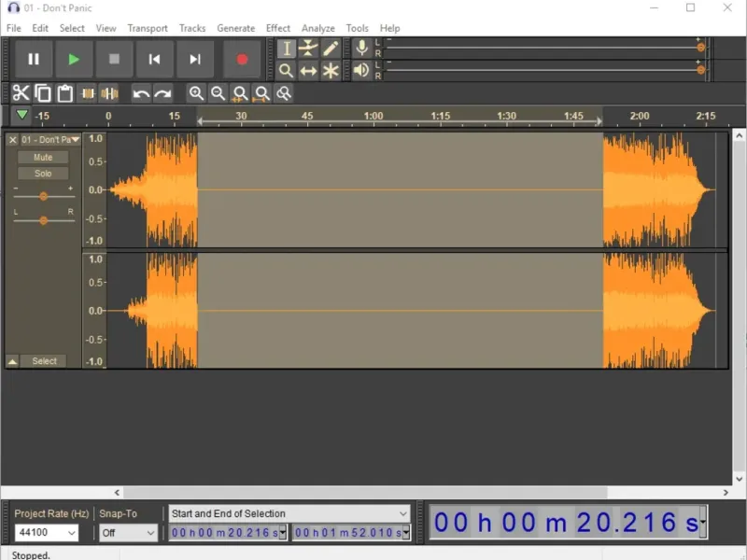This screenshot has height=560, width=747.
Task: Skip to the start of the track
Action: (155, 60)
